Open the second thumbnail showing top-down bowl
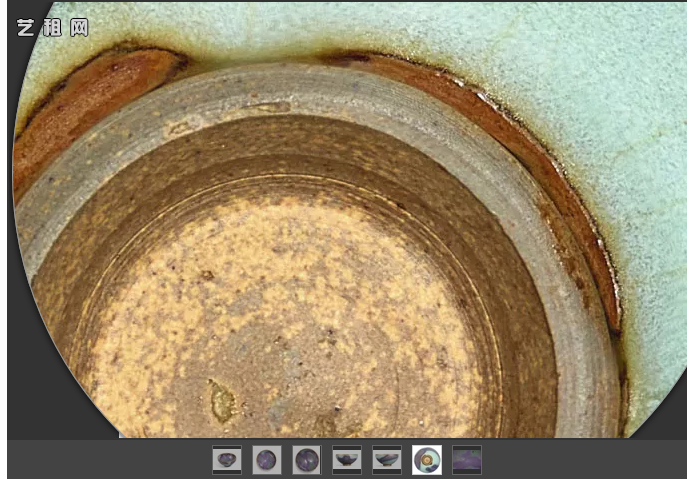 point(267,460)
